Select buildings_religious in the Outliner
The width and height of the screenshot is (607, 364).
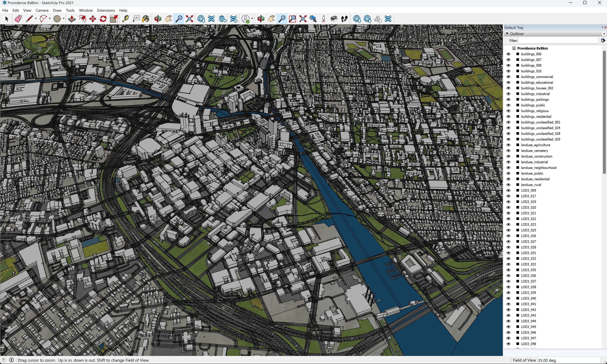535,111
